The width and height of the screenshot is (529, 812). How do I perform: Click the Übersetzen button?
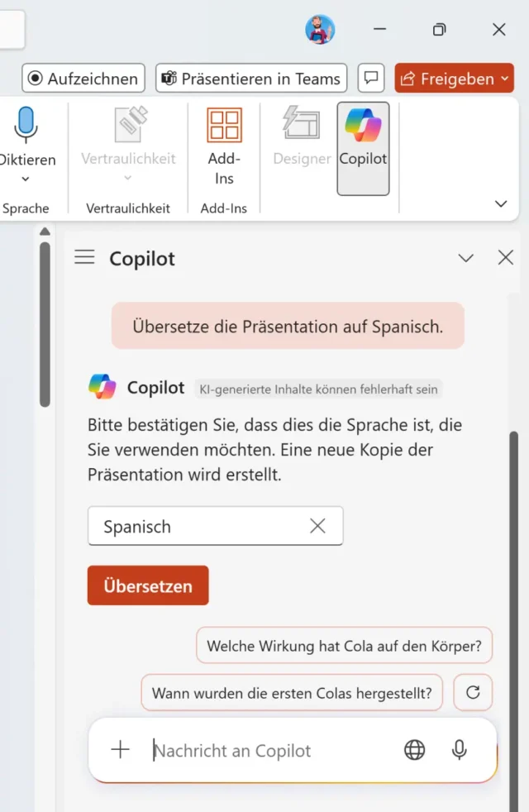click(x=148, y=585)
